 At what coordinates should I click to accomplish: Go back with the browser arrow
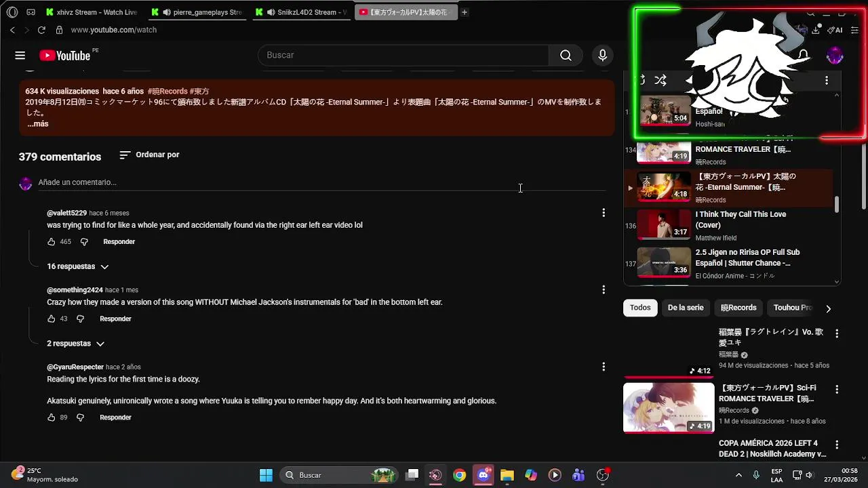pyautogui.click(x=12, y=30)
